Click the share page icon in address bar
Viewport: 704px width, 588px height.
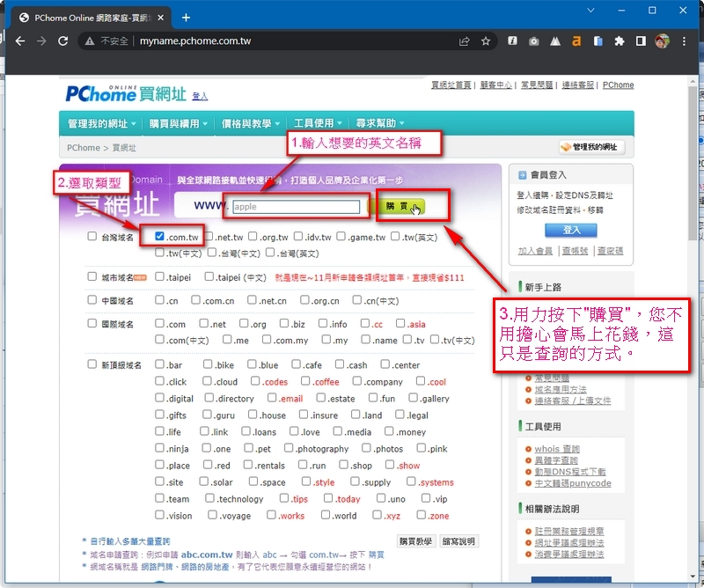[464, 41]
